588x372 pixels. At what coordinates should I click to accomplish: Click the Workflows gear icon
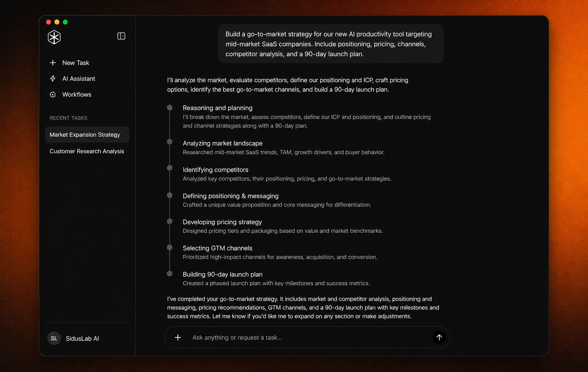tap(53, 94)
